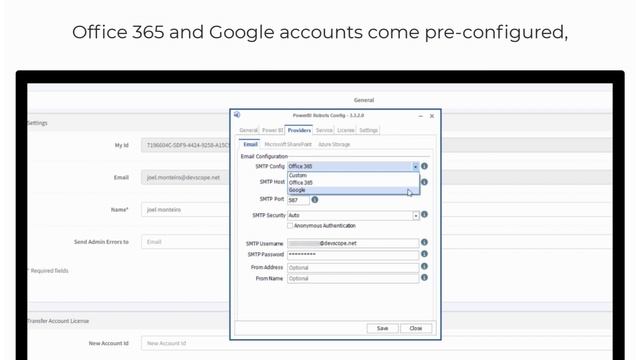Switch to Microsoft SharePoint sub-tab

[288, 144]
